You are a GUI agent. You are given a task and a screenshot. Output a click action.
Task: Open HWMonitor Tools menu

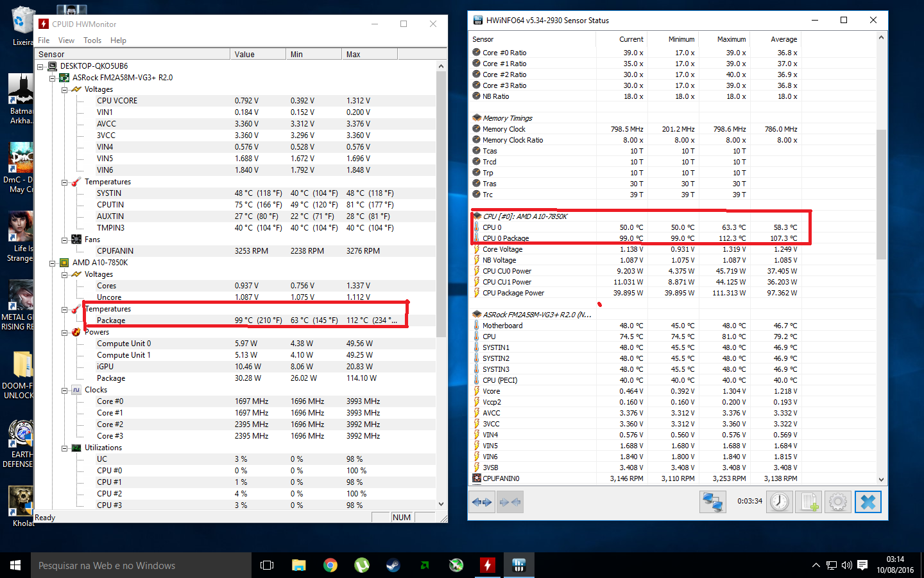pos(92,40)
